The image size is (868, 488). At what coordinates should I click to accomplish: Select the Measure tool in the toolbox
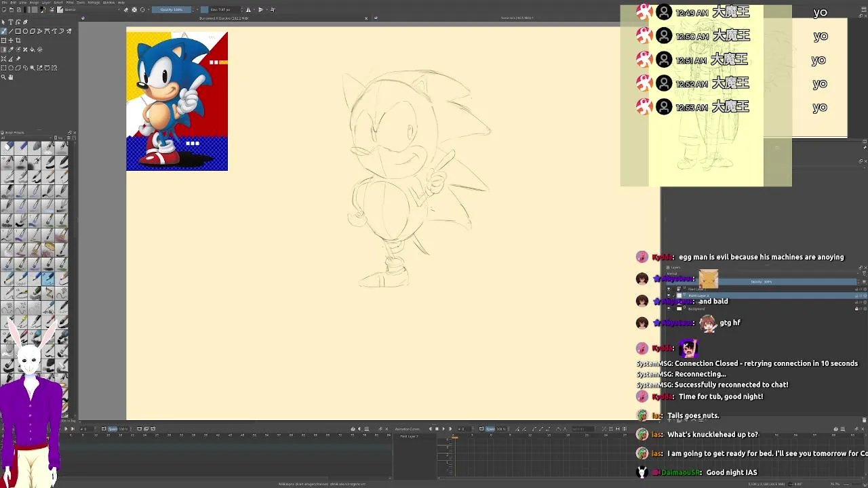[x=11, y=58]
